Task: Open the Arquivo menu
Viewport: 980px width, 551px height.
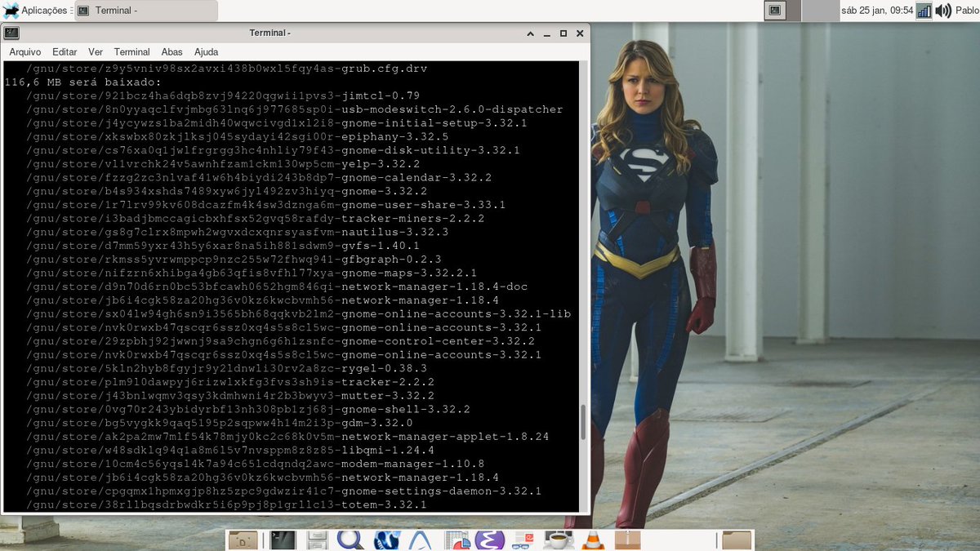Action: point(25,52)
